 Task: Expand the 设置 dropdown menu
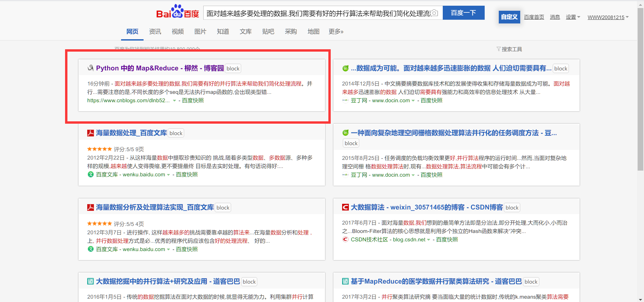pos(573,17)
